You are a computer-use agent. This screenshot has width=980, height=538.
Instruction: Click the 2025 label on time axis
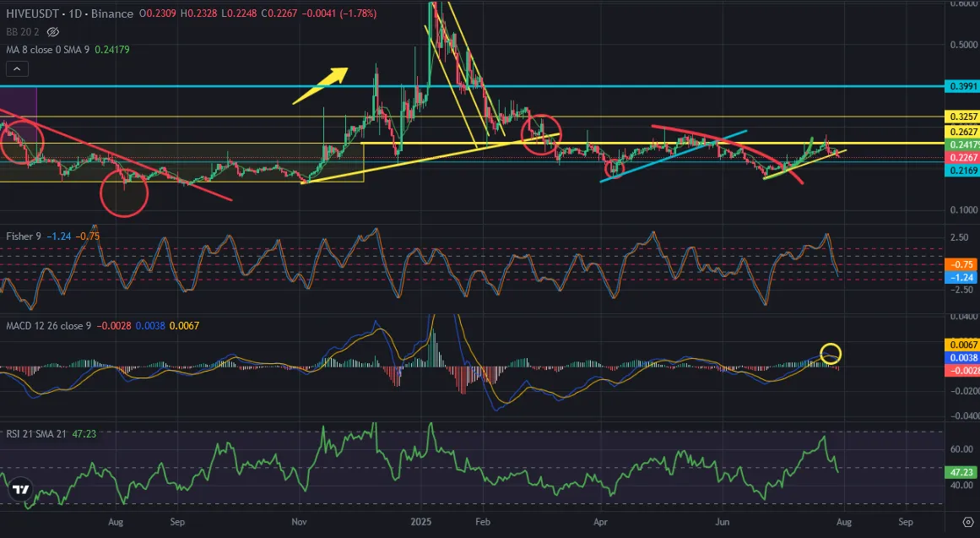420,522
